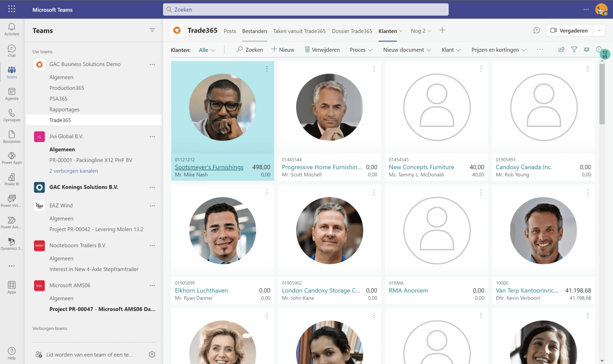Open the Klanten tab chevron

(401, 31)
